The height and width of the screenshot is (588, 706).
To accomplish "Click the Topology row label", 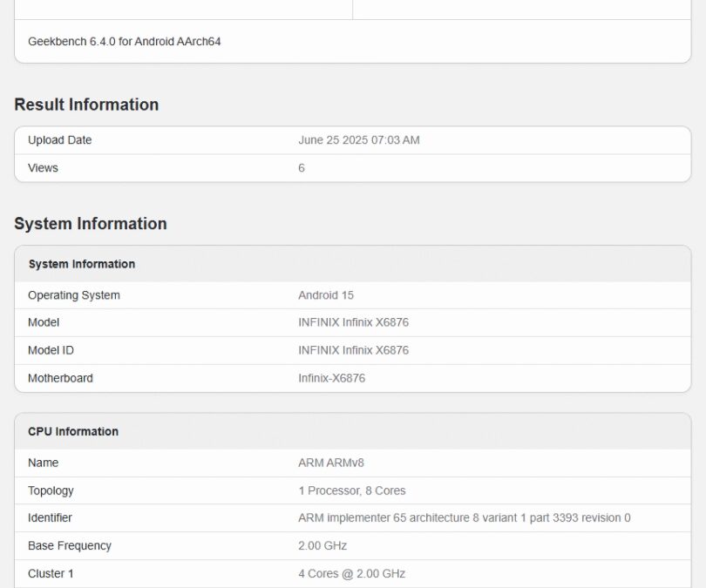I will pos(51,490).
